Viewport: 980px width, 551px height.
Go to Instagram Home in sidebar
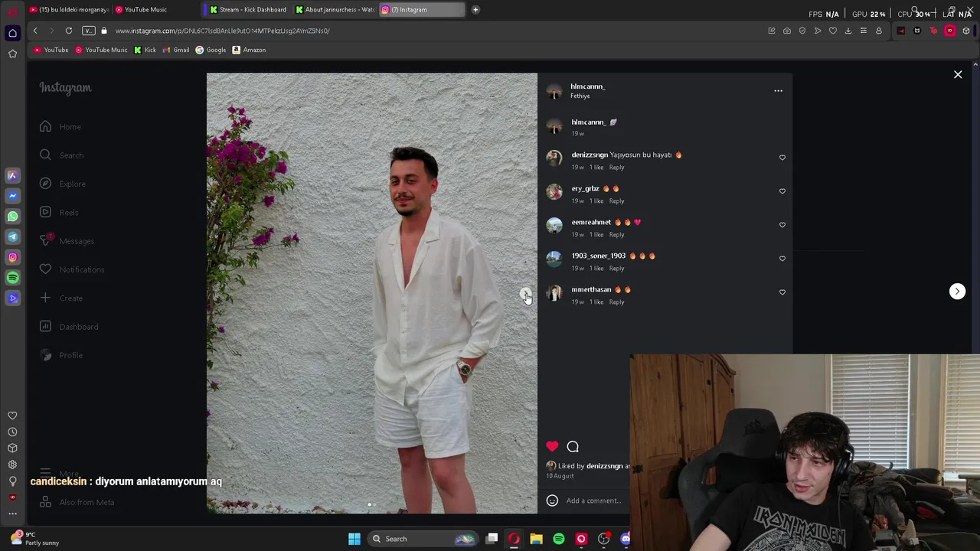click(x=60, y=126)
